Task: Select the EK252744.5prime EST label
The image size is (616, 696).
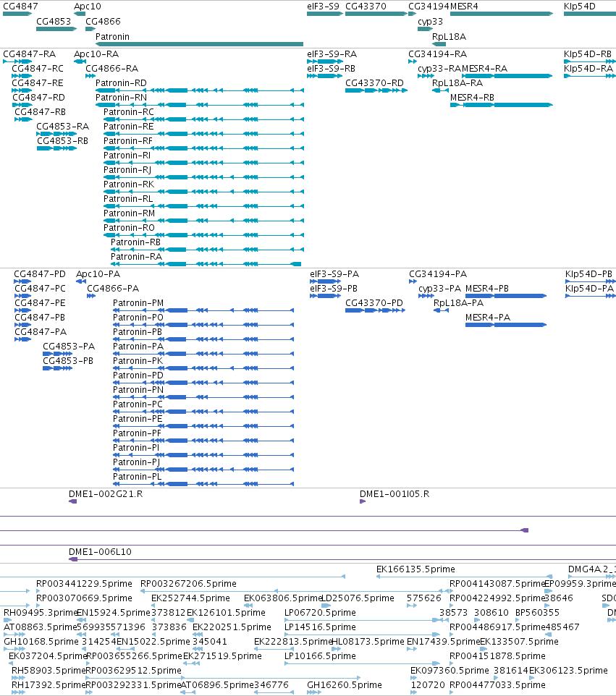Action: (x=190, y=599)
